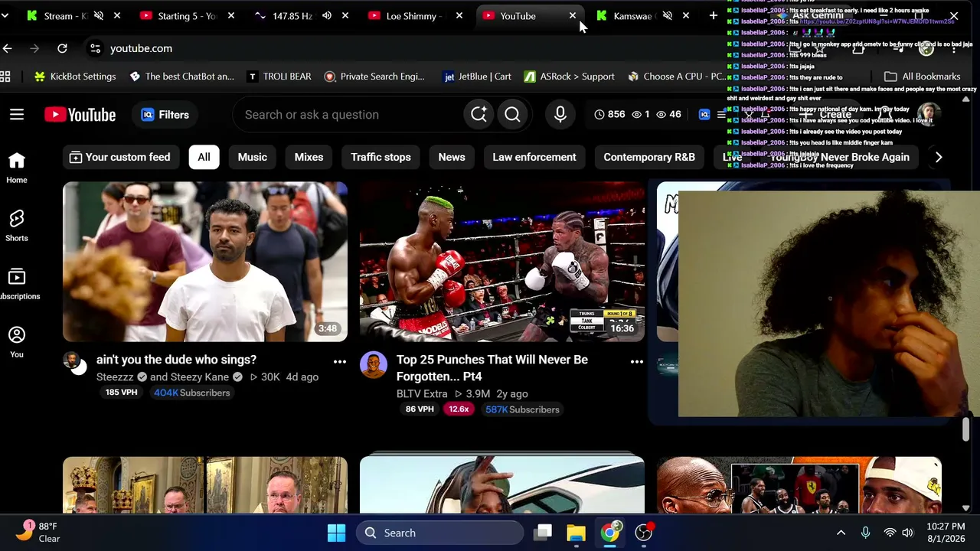980x551 pixels.
Task: Open a new browser tab
Action: point(714,15)
